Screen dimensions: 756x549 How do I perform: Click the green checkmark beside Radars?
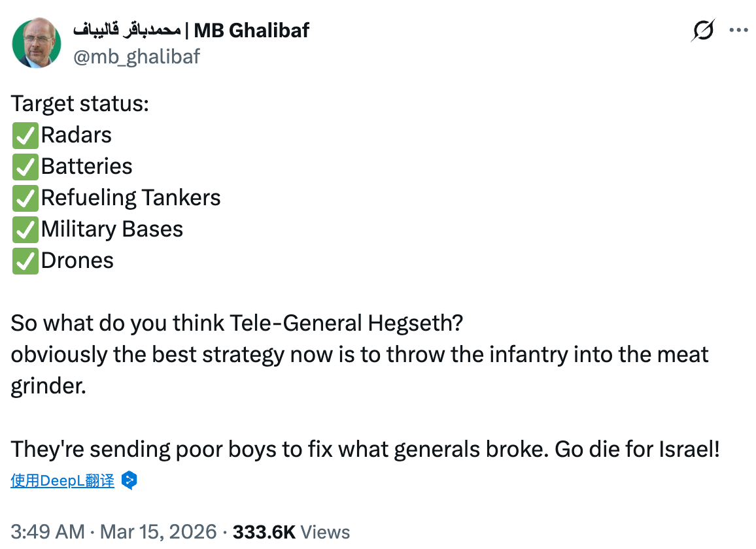(25, 135)
